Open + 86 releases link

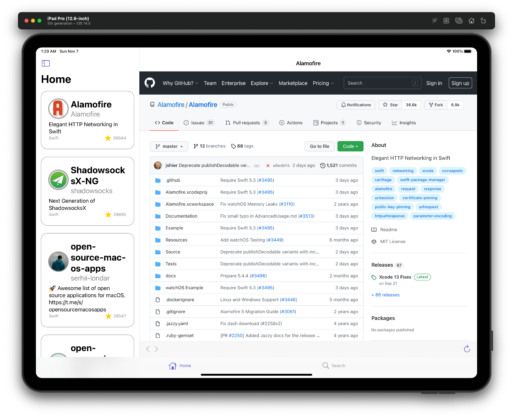click(x=385, y=295)
